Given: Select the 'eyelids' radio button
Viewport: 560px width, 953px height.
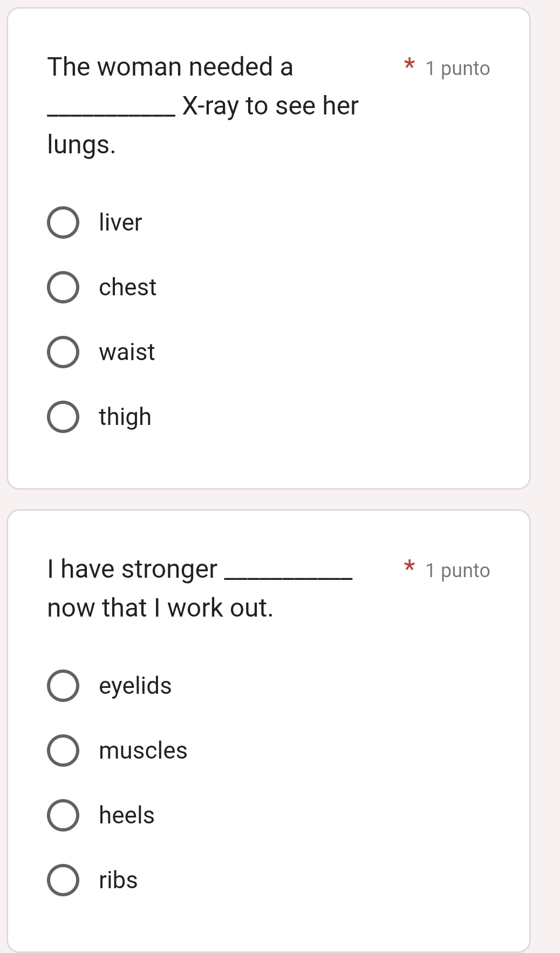Looking at the screenshot, I should [x=63, y=686].
